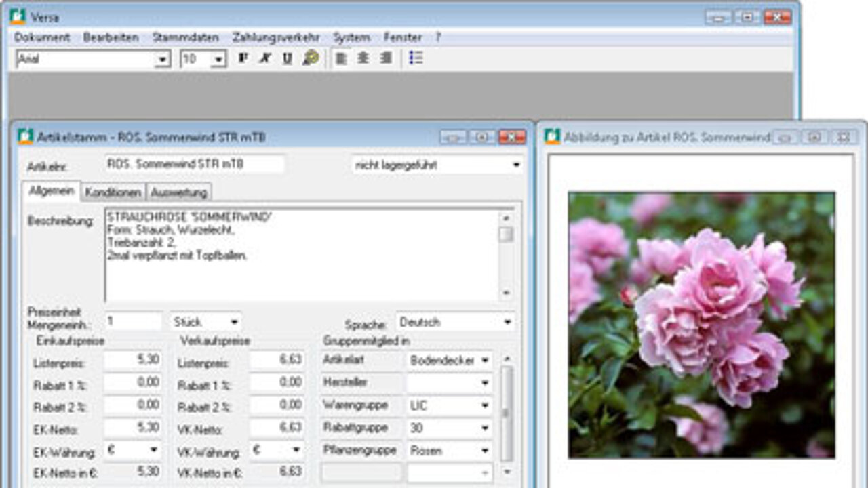Screen dimensions: 868x488
Task: Click the Einkaufspreise Listenpreis field 5,30
Action: [133, 360]
